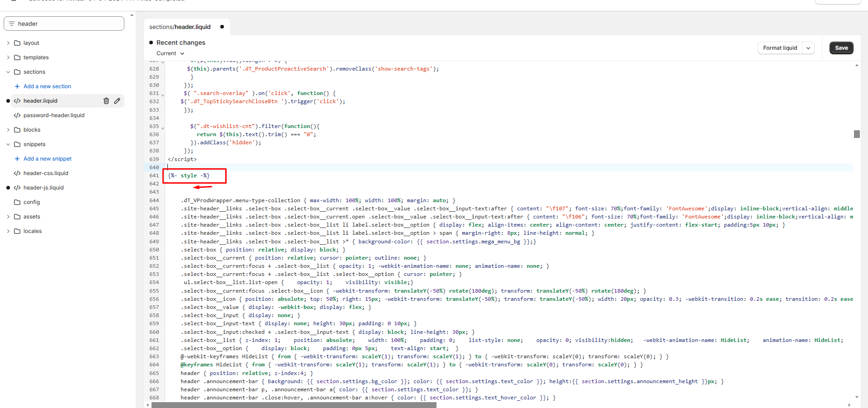The image size is (868, 408).
Task: Click line number 650 in the gutter
Action: point(154,250)
